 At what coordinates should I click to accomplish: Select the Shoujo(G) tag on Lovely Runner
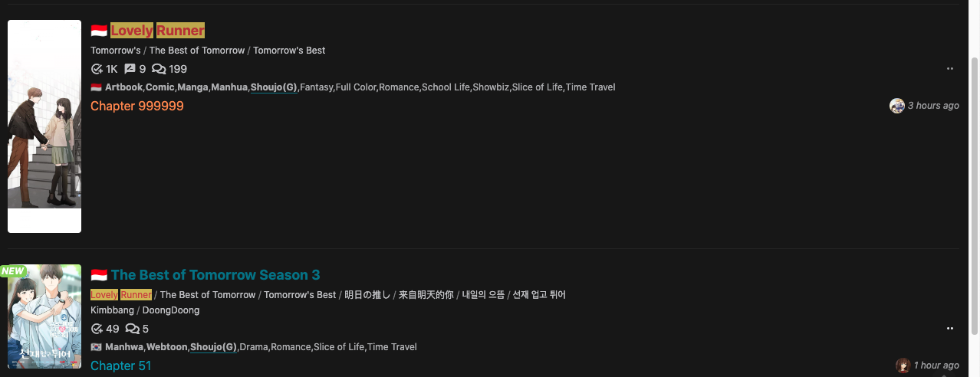coord(274,87)
